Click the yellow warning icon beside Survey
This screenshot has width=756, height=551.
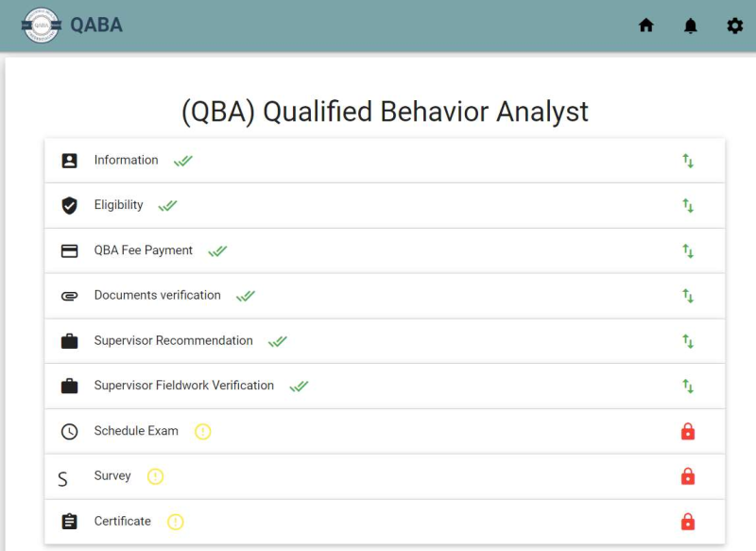click(155, 476)
